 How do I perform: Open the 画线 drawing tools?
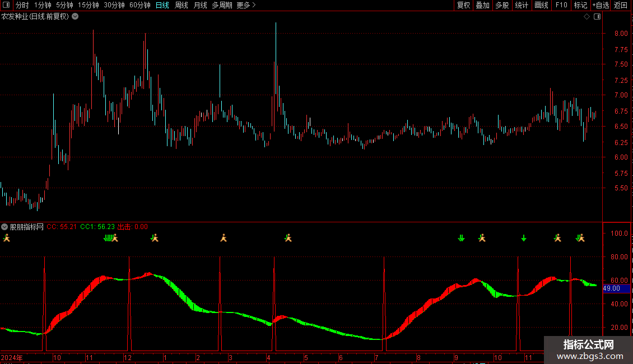(x=541, y=5)
